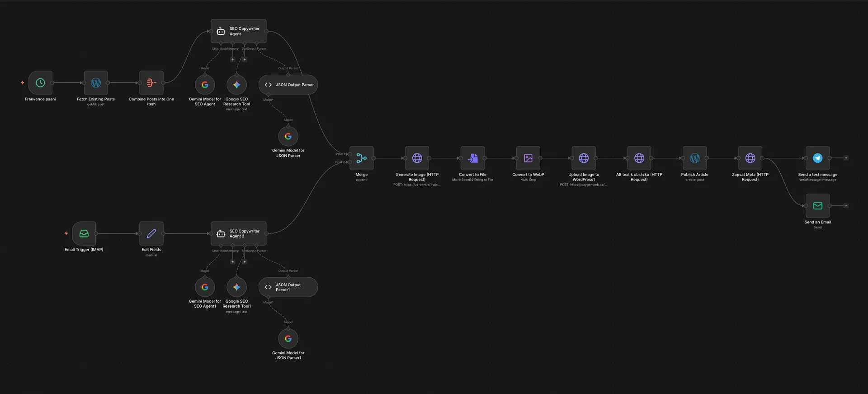This screenshot has width=868, height=394.
Task: Click the Edit Fields node
Action: click(151, 233)
